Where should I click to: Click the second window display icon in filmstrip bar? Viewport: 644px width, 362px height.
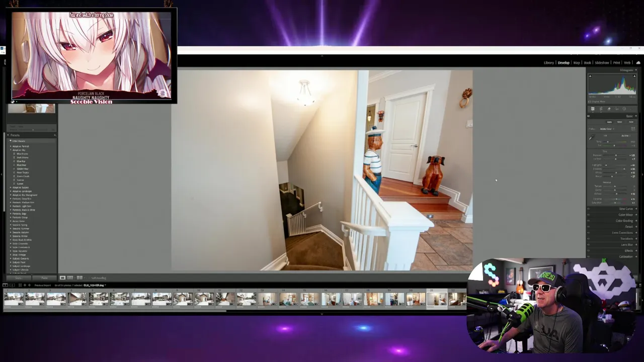tap(12, 285)
